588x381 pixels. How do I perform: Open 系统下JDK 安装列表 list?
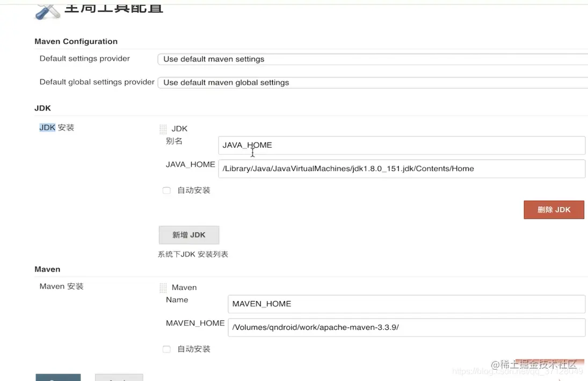pyautogui.click(x=194, y=254)
